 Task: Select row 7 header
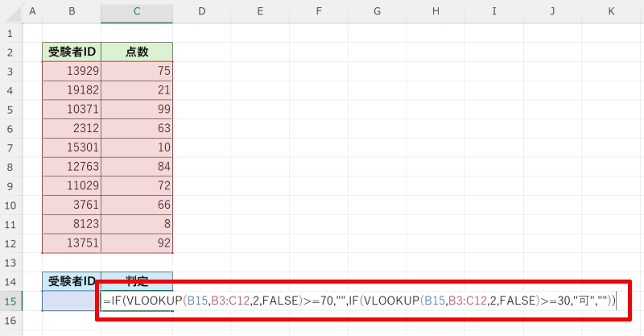tap(10, 147)
